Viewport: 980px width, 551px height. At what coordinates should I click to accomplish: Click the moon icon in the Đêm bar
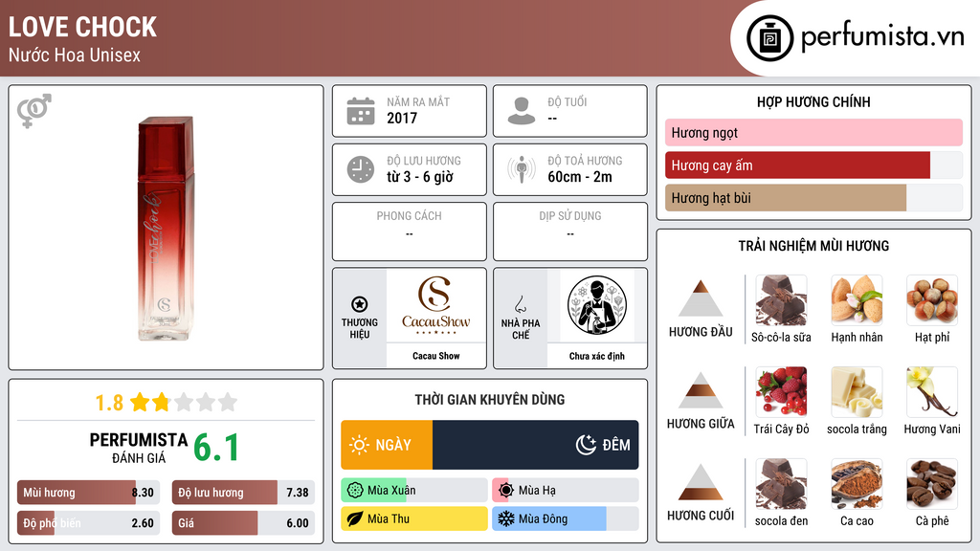point(587,445)
